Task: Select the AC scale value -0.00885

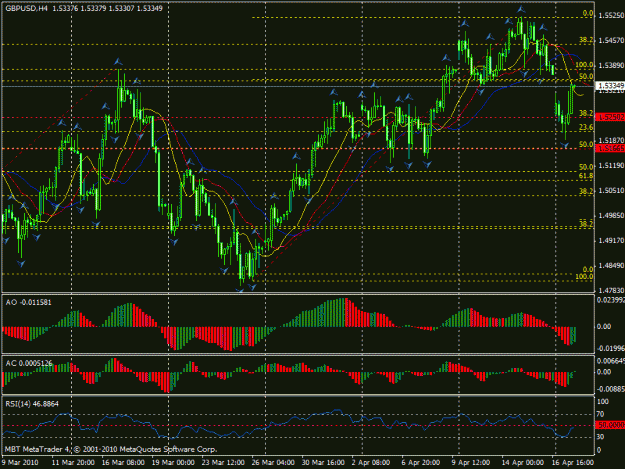Action: click(610, 389)
